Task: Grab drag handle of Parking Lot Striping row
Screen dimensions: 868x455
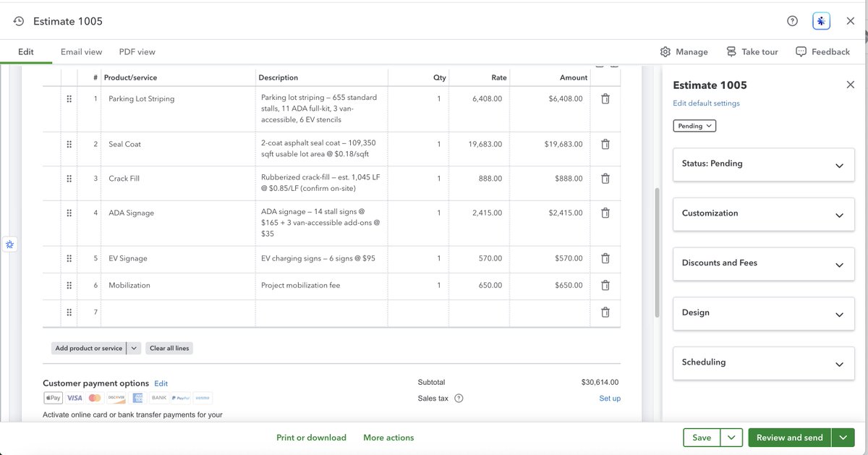Action: point(69,98)
